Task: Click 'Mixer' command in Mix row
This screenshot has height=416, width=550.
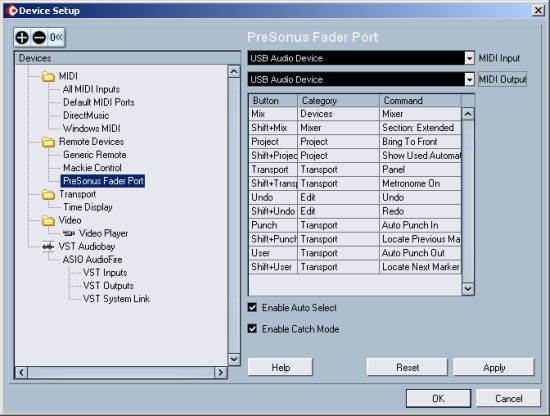Action: 420,114
